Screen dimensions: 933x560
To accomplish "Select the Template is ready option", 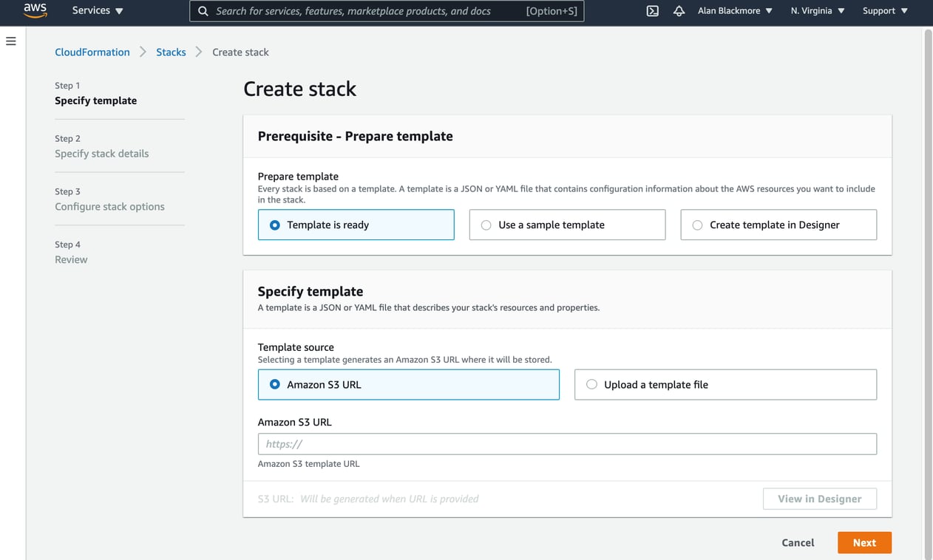I will (x=274, y=225).
